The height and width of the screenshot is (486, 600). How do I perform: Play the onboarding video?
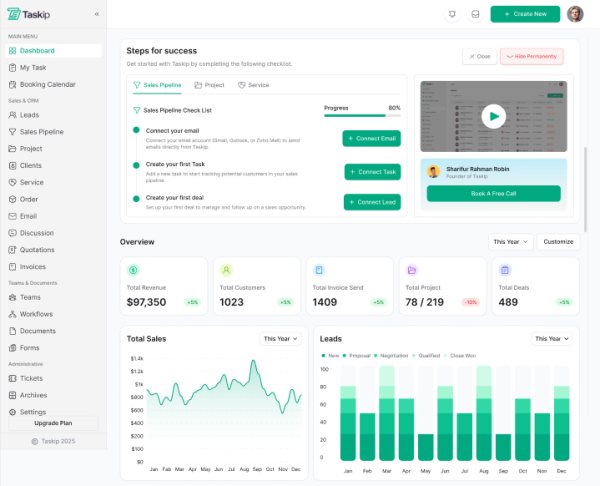point(493,116)
